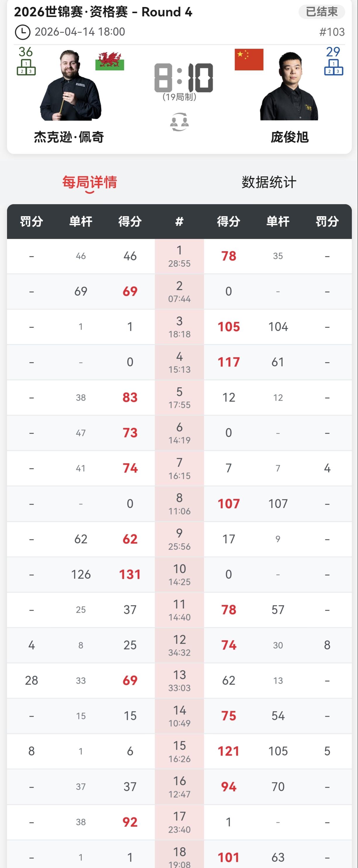This screenshot has height=868, width=358.
Task: Tap player name 庞俊旭
Action: click(290, 137)
